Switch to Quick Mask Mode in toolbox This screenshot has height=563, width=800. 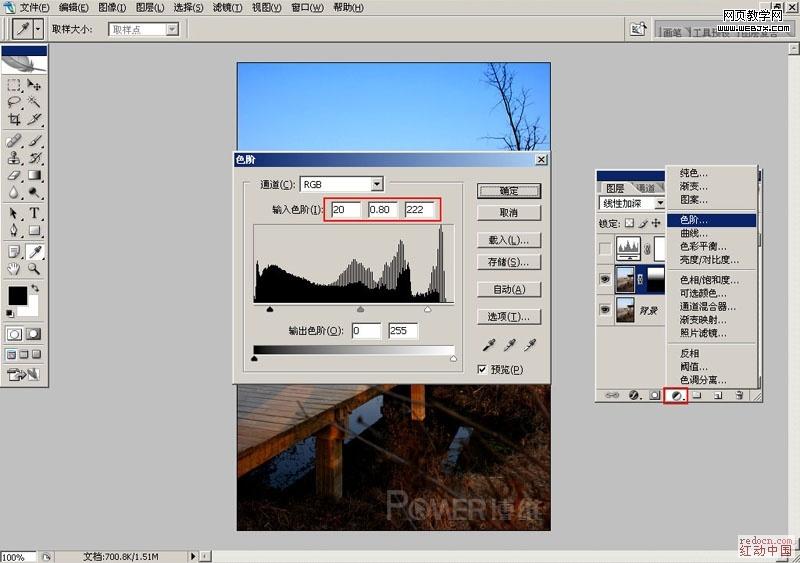34,334
